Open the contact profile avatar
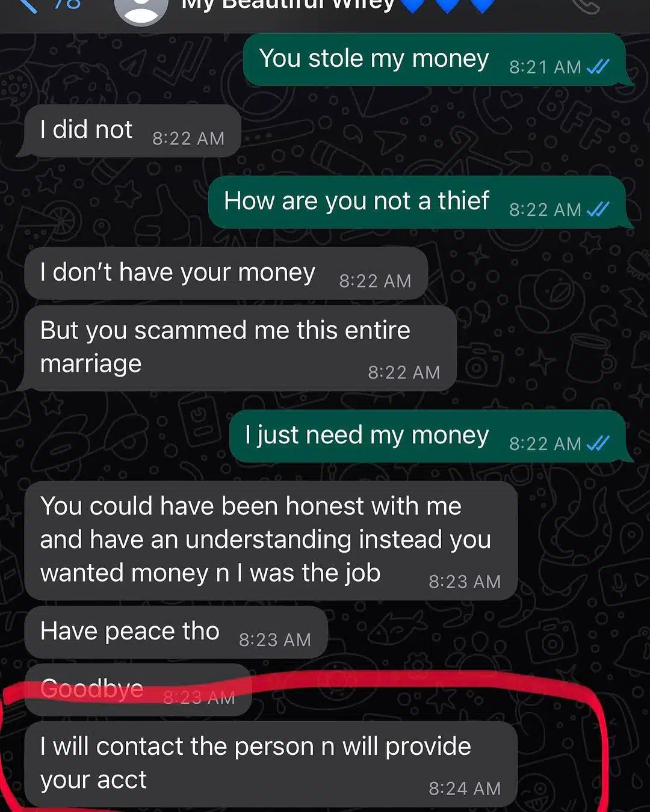Viewport: 650px width, 812px height. pyautogui.click(x=141, y=9)
